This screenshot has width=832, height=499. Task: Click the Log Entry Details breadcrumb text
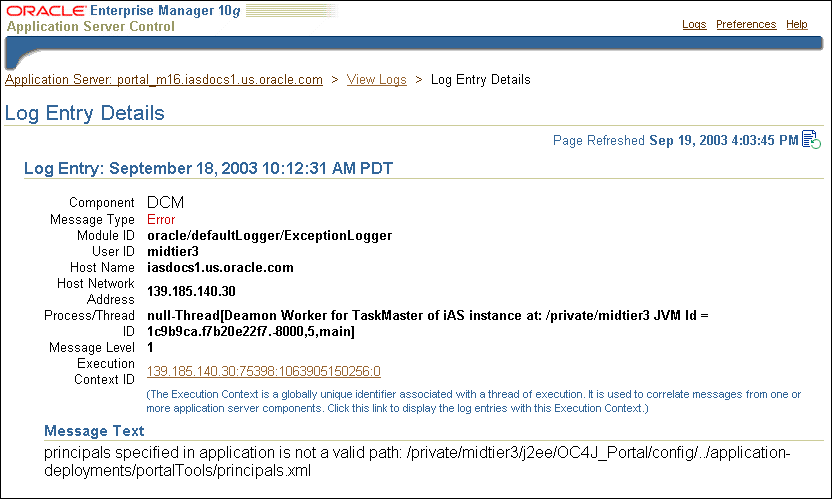481,80
